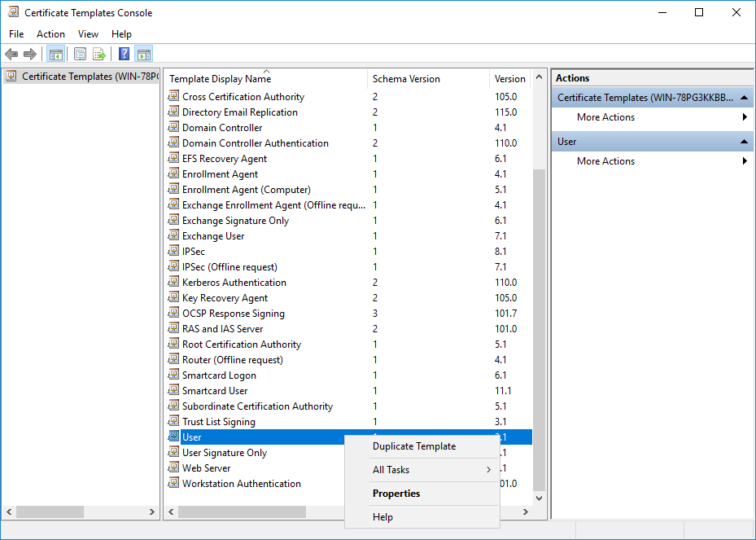Choose Properties from context menu
The height and width of the screenshot is (540, 756).
(x=422, y=494)
